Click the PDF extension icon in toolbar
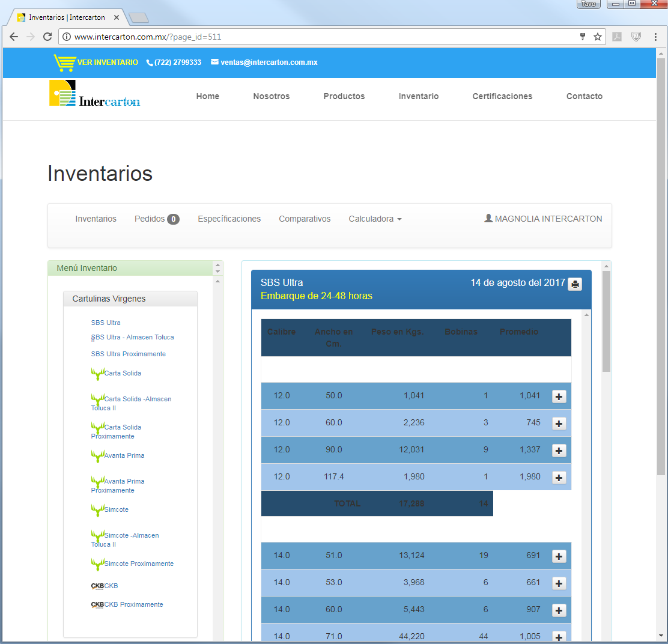 [616, 37]
